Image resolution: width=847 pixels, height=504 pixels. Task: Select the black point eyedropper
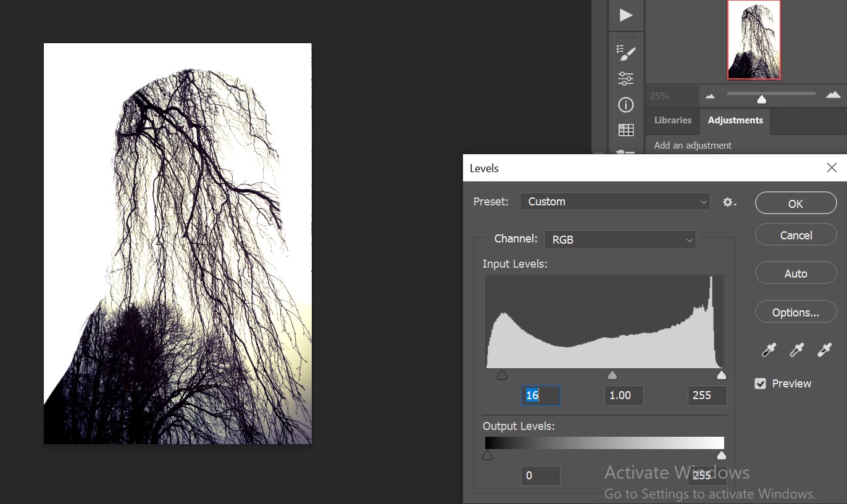pos(769,350)
